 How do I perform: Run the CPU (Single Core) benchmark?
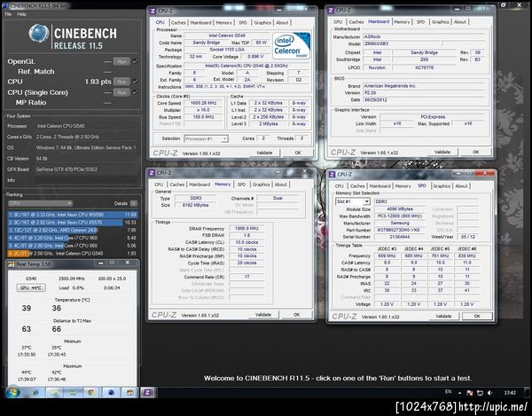[x=121, y=92]
